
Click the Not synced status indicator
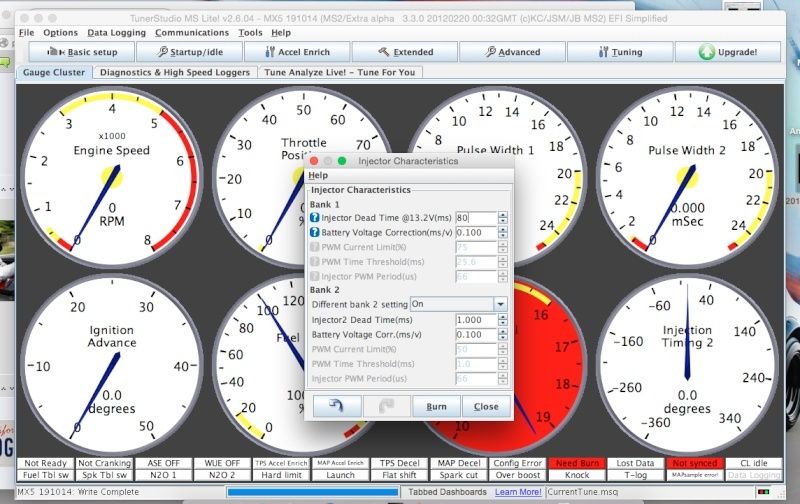click(694, 463)
